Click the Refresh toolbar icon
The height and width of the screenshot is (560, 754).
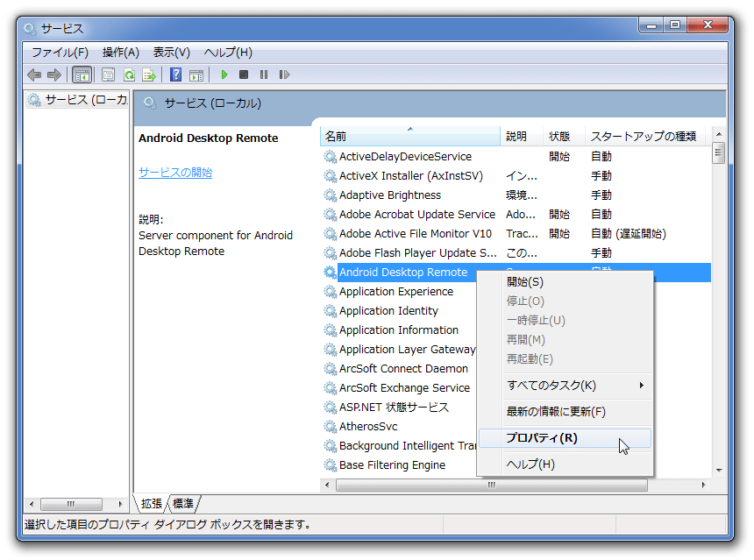tap(129, 74)
